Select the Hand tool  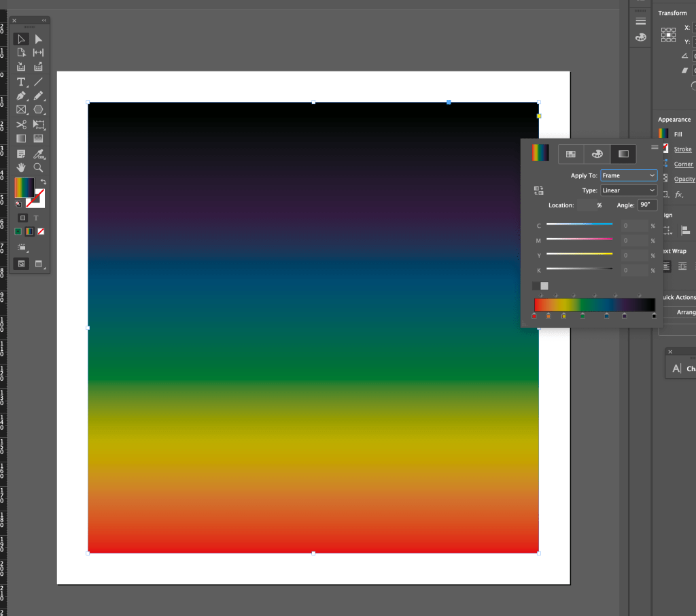pos(21,167)
